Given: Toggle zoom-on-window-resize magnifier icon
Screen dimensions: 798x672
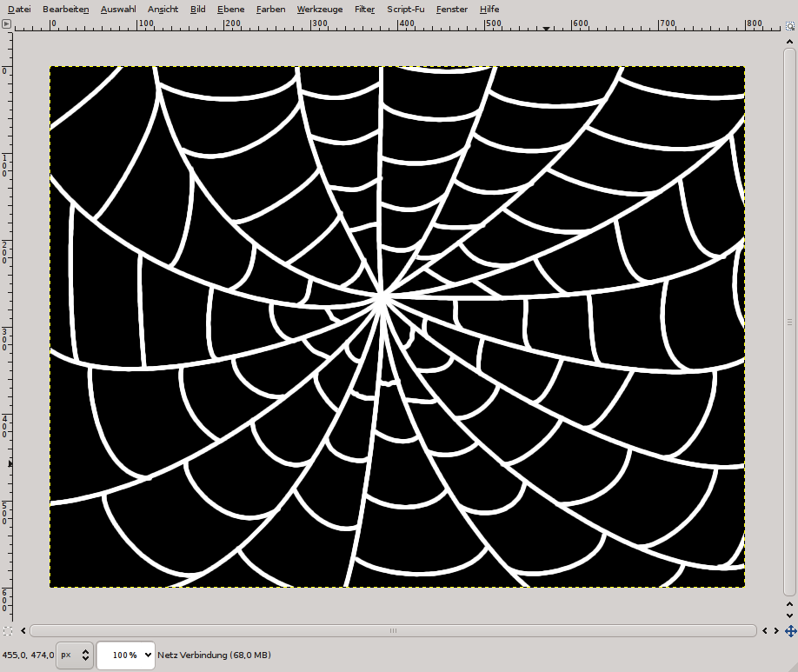Looking at the screenshot, I should click(x=790, y=25).
